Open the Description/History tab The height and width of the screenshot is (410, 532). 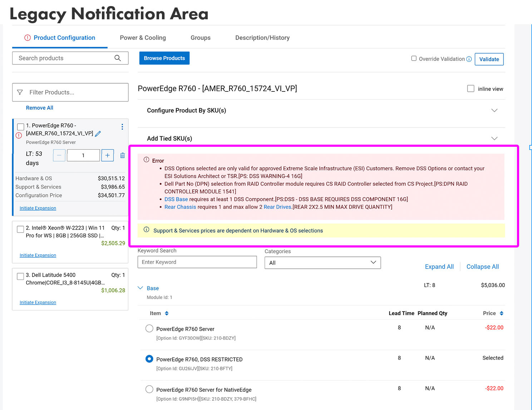pyautogui.click(x=262, y=37)
